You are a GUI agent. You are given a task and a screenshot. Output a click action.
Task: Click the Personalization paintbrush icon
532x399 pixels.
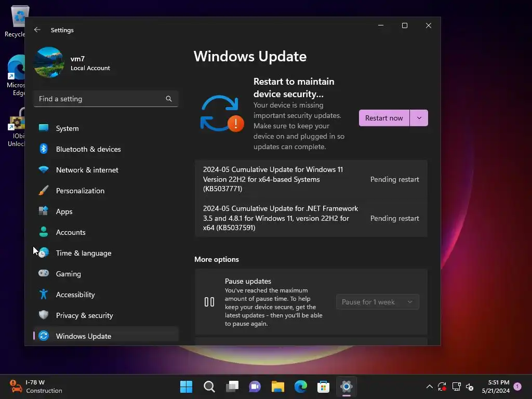[44, 190]
